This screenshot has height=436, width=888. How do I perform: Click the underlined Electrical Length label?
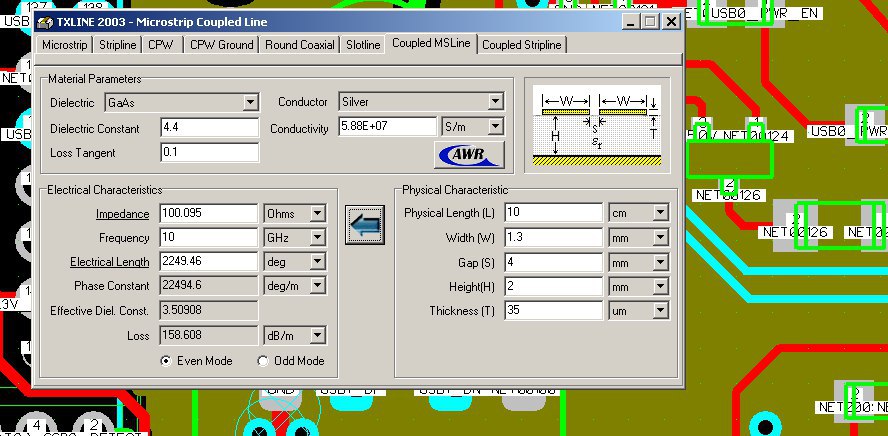tap(109, 262)
